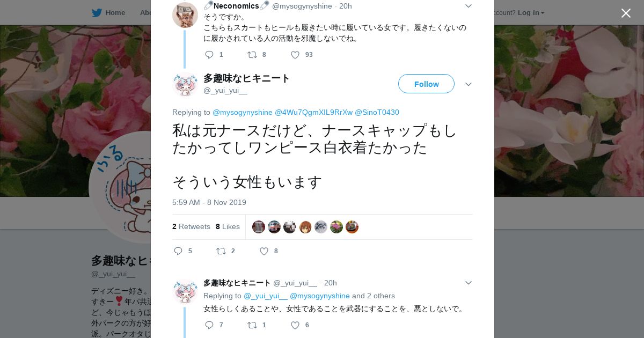Like the main tweet with 8 likes
644x338 pixels.
coord(264,251)
